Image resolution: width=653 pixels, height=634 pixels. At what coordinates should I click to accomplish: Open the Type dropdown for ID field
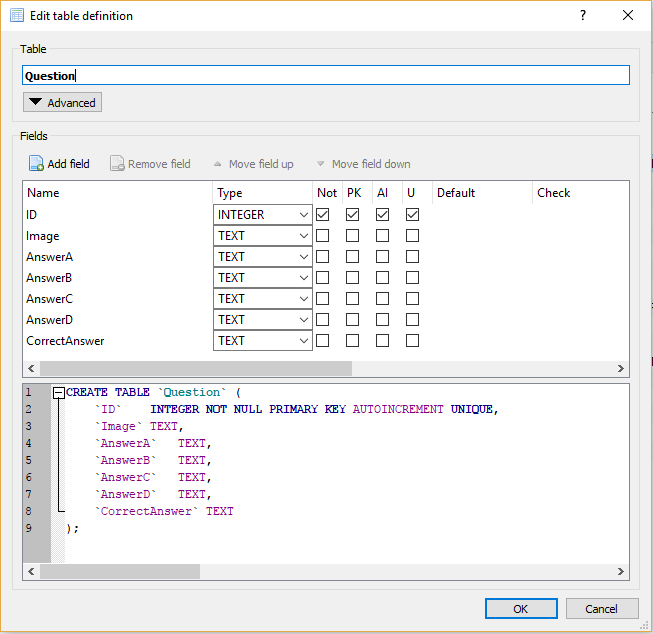coord(264,215)
